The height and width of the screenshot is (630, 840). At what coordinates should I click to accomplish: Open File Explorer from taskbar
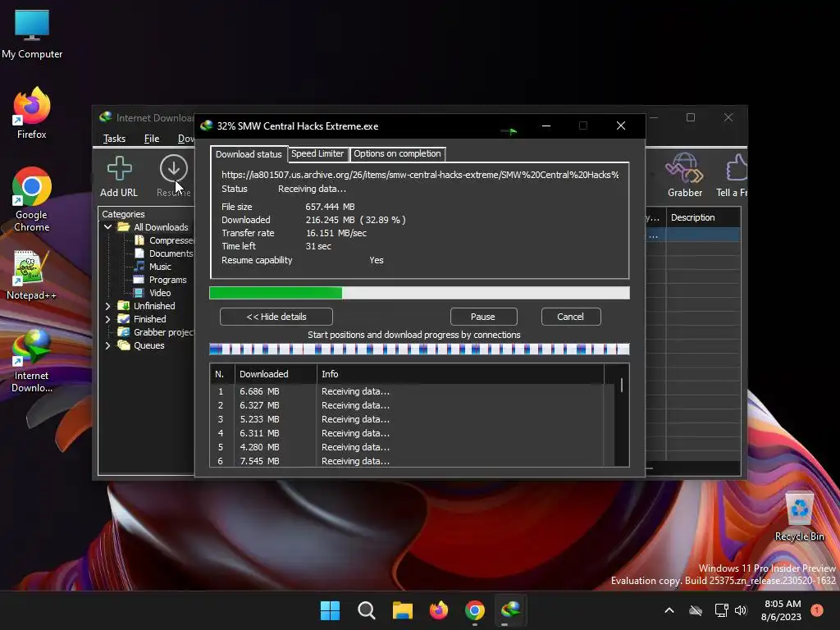pos(402,610)
